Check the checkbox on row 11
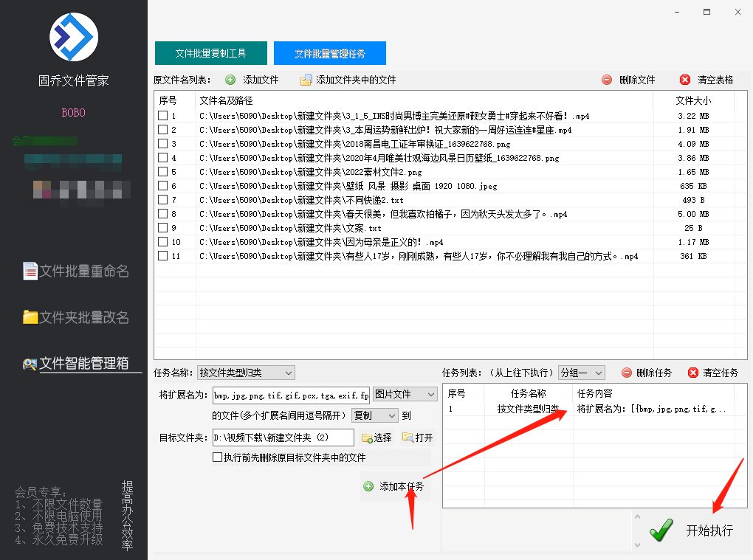This screenshot has height=560, width=753. 162,256
